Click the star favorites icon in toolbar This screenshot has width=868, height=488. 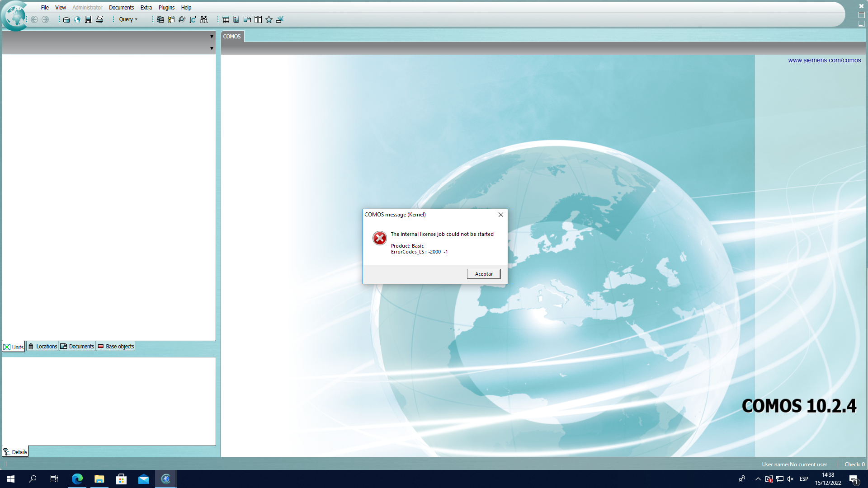(x=269, y=19)
